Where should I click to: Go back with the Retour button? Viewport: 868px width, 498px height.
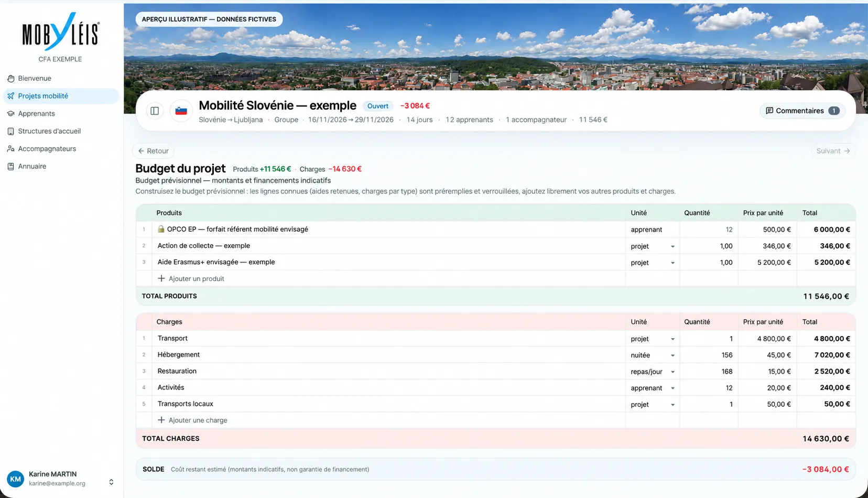coord(153,151)
